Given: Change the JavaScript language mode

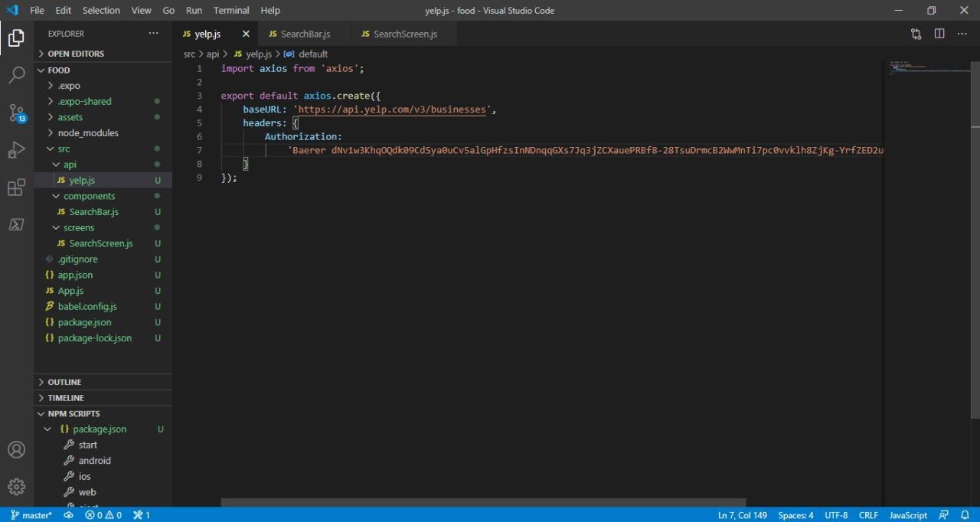Looking at the screenshot, I should tap(908, 515).
